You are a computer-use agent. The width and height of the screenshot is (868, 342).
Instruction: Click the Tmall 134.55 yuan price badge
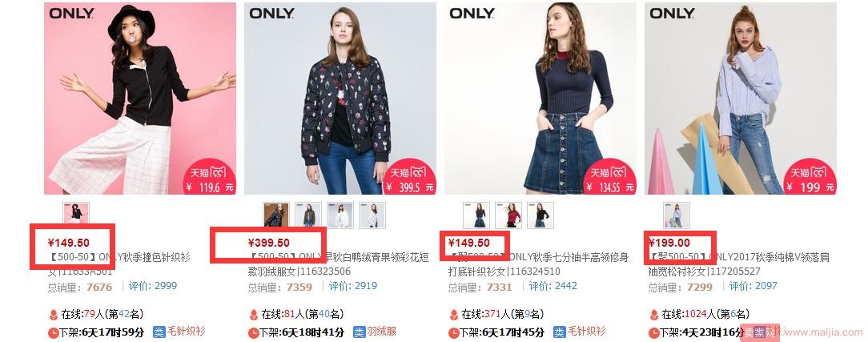coord(610,176)
